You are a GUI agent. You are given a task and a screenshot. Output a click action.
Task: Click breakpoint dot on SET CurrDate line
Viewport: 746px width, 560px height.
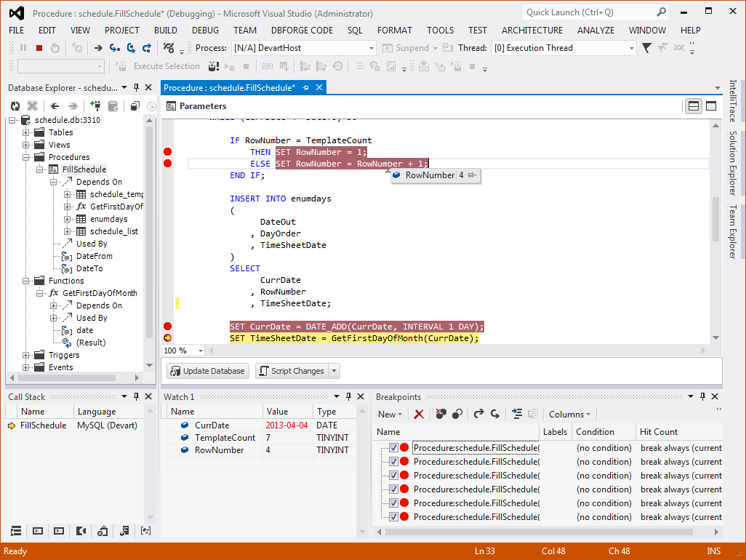click(x=167, y=327)
